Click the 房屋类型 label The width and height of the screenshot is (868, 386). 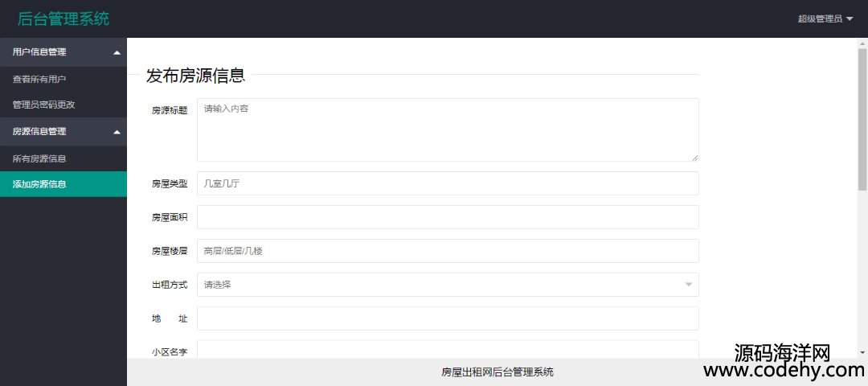pyautogui.click(x=170, y=183)
